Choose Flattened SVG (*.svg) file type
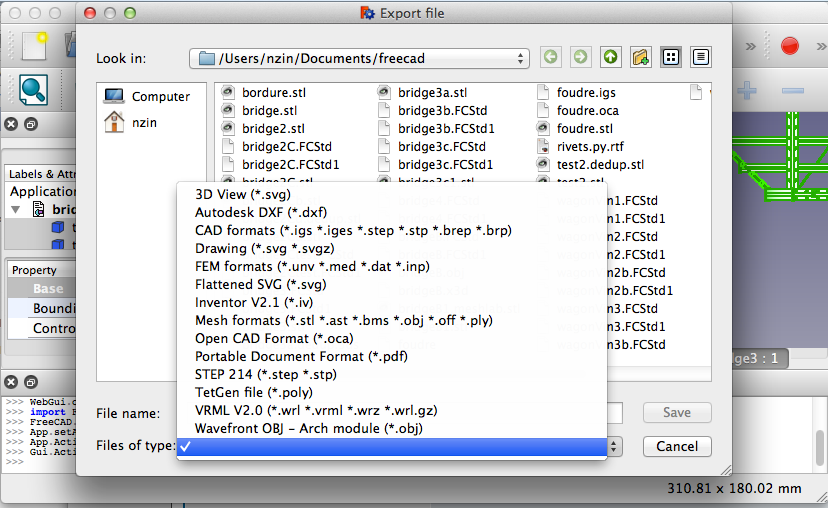Screen dimensions: 828x508 point(392,284)
